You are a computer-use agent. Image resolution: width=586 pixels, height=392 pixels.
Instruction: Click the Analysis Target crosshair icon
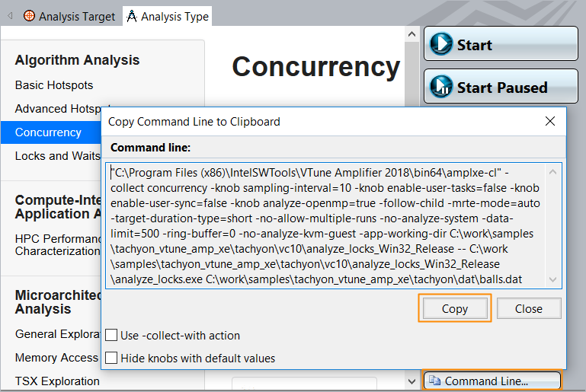(29, 16)
